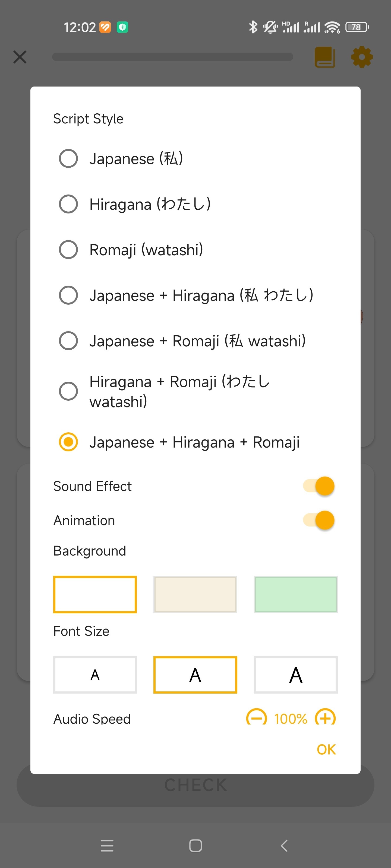Tap the Android back navigation icon
The image size is (391, 868).
(x=284, y=845)
